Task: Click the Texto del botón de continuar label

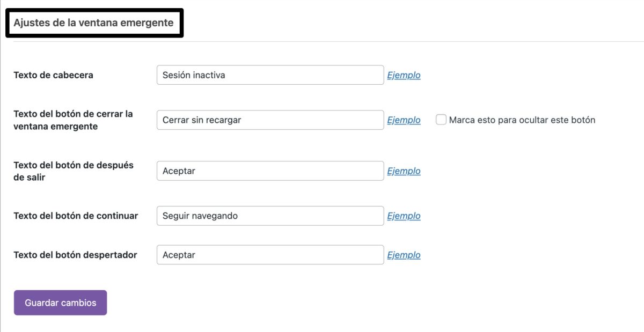Action: (x=76, y=215)
